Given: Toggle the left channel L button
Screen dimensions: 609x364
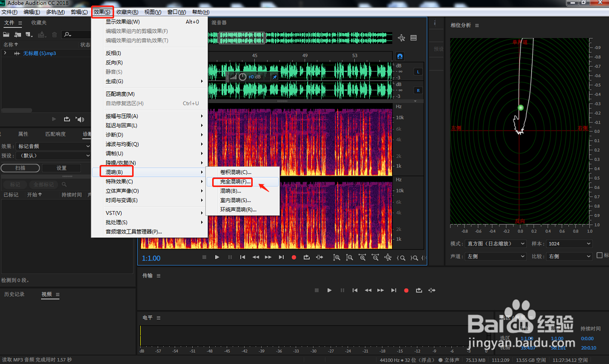Looking at the screenshot, I should click(418, 71).
